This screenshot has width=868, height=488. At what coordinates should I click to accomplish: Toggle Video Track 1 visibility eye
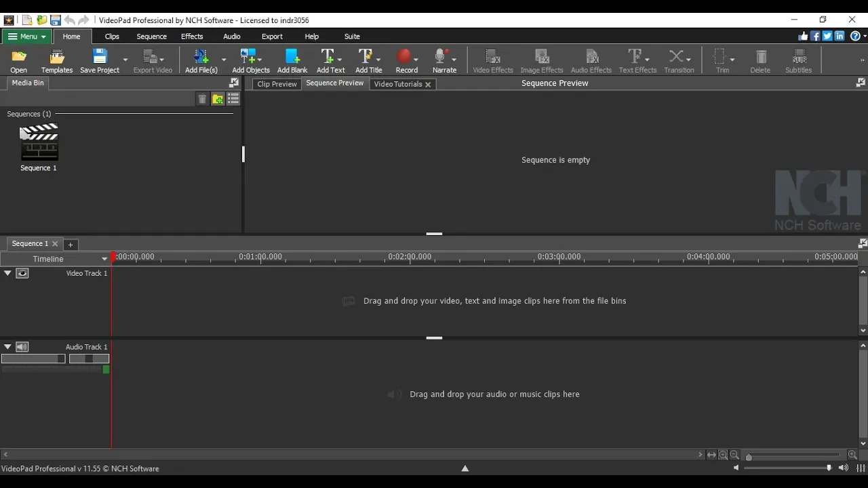(x=22, y=273)
